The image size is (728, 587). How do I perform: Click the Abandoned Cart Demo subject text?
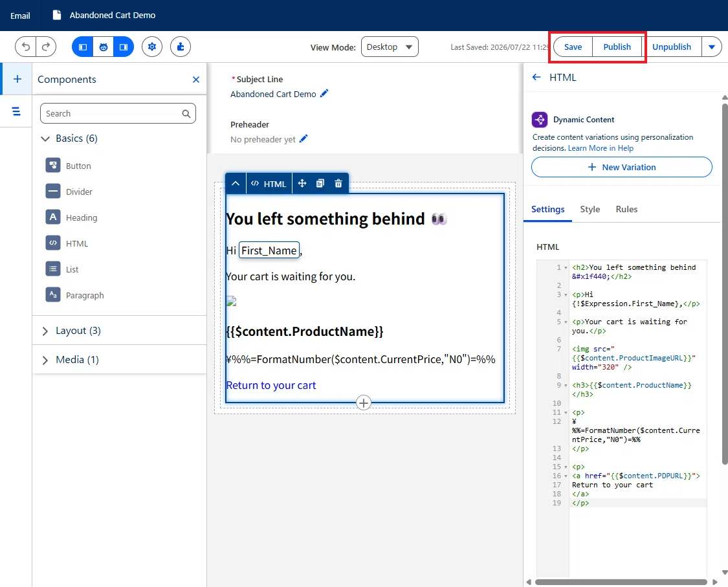273,94
